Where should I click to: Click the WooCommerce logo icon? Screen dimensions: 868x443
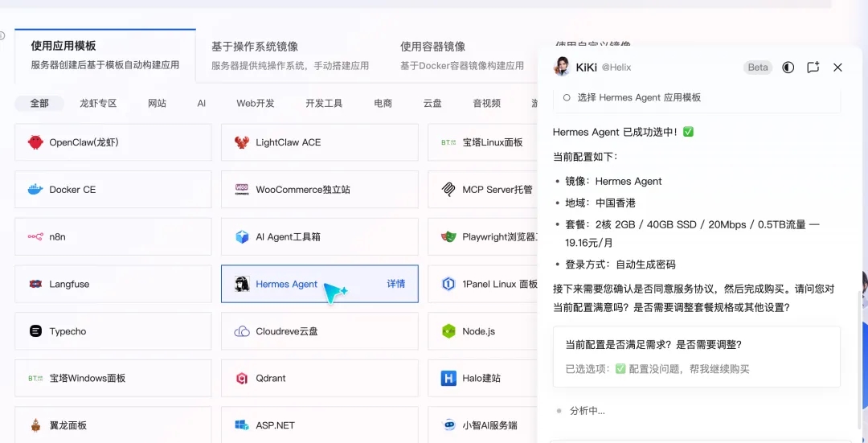pyautogui.click(x=242, y=190)
